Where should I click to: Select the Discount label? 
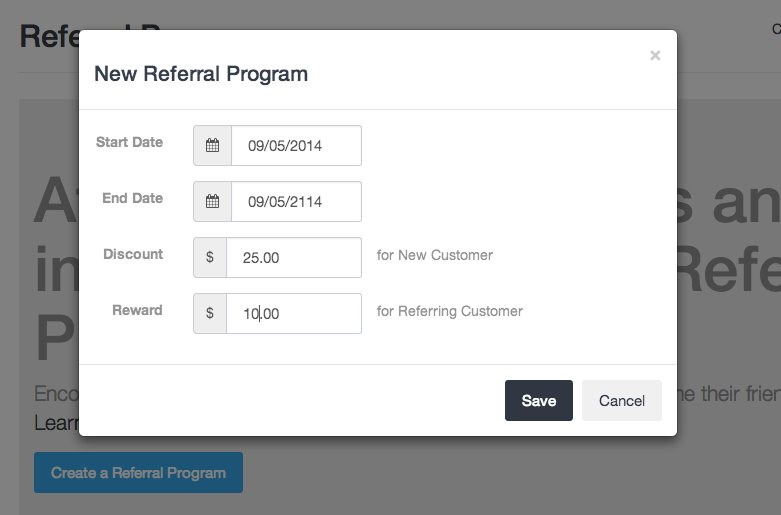(133, 254)
